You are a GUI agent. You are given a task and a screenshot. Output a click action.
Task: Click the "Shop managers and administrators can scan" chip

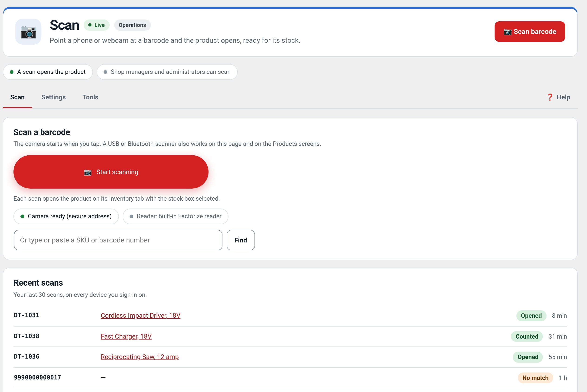pyautogui.click(x=167, y=72)
